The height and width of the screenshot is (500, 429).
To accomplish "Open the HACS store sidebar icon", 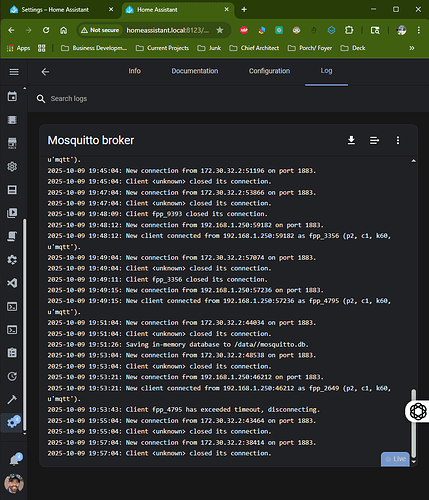I will click(x=12, y=143).
